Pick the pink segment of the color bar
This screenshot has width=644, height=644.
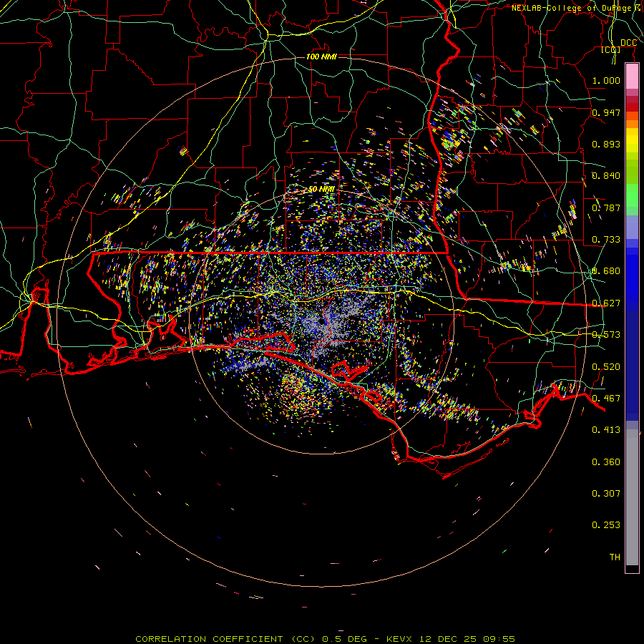tap(632, 76)
